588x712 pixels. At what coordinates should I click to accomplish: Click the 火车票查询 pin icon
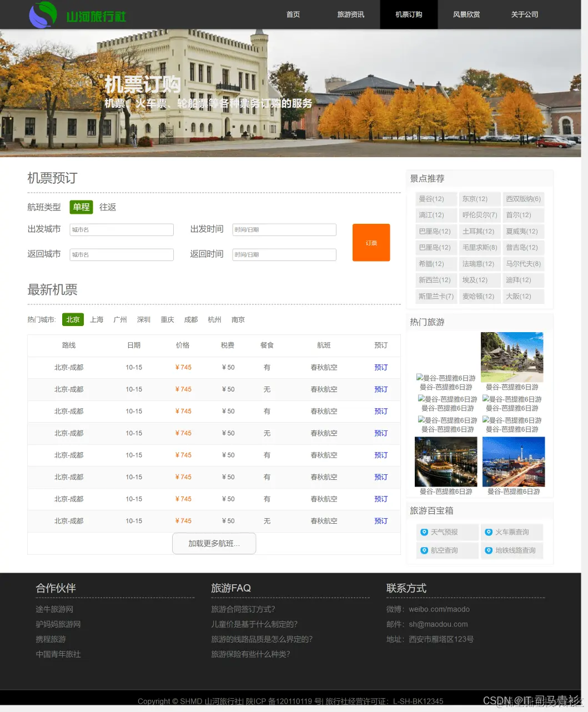[x=489, y=532]
